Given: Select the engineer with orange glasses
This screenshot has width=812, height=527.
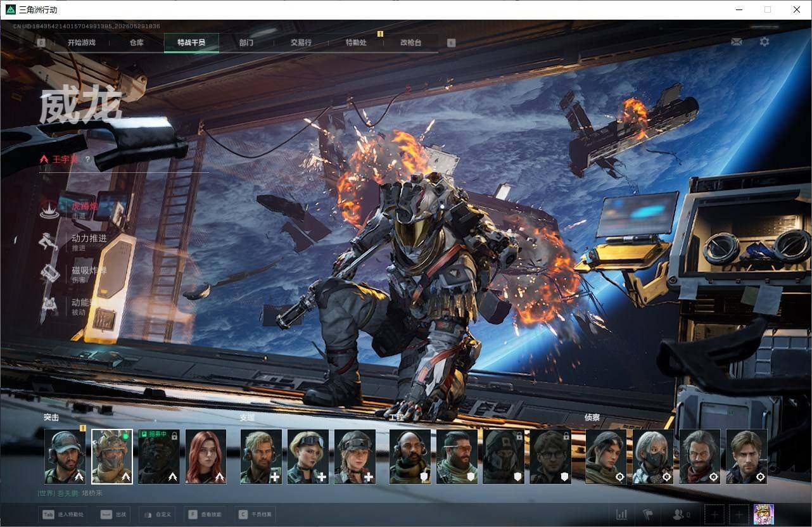Looking at the screenshot, I should (457, 457).
